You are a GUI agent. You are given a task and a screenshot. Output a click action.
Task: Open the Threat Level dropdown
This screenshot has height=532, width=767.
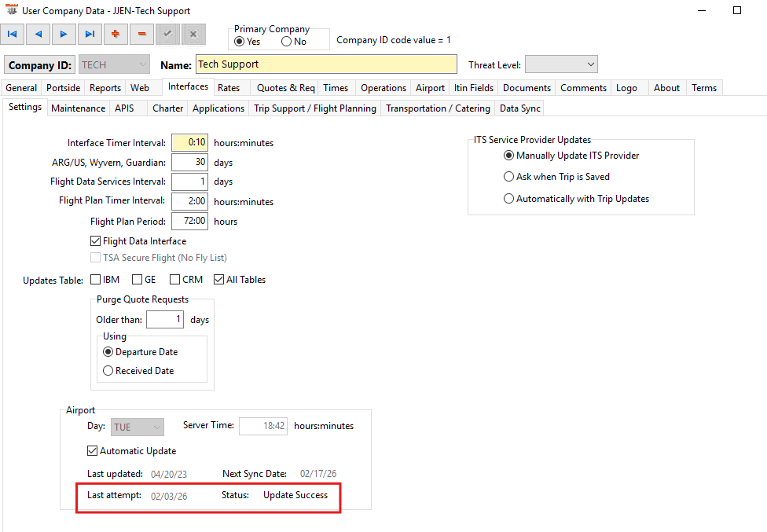(x=560, y=64)
